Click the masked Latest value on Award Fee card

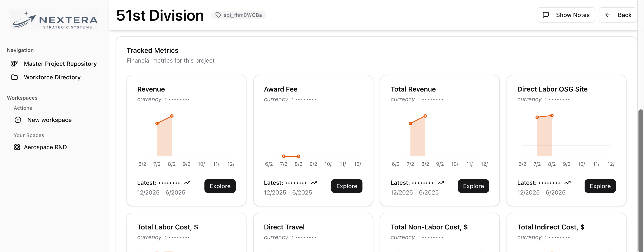296,183
